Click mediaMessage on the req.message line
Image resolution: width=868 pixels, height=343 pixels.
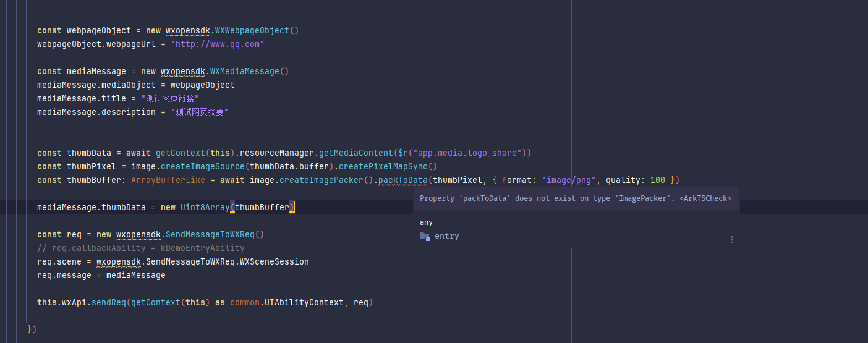click(x=136, y=276)
